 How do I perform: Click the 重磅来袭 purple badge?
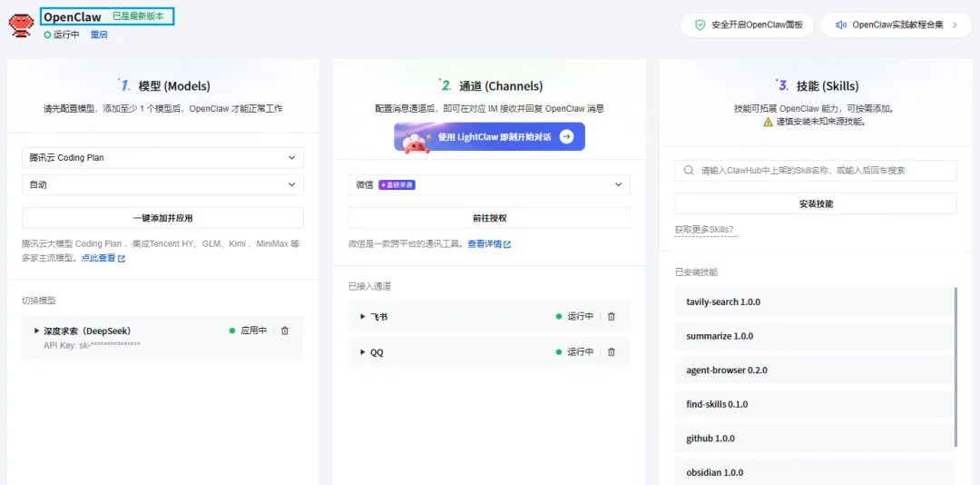397,185
